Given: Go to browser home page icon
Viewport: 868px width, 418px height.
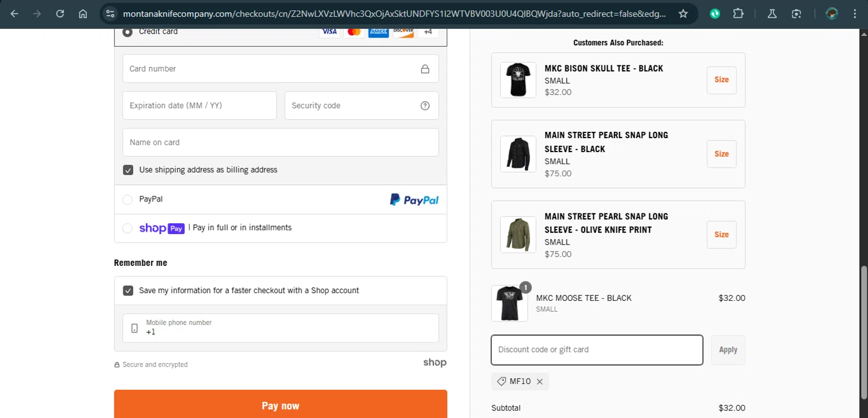Looking at the screenshot, I should pyautogui.click(x=83, y=14).
